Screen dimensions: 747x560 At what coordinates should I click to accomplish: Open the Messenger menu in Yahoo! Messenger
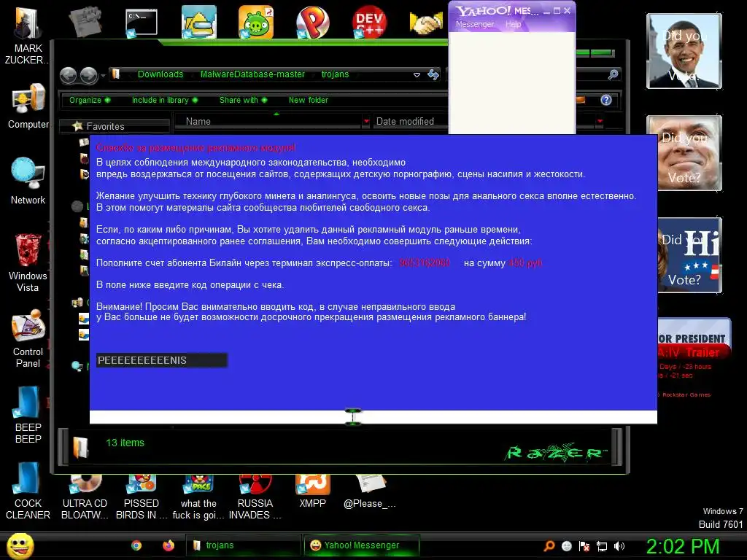474,24
